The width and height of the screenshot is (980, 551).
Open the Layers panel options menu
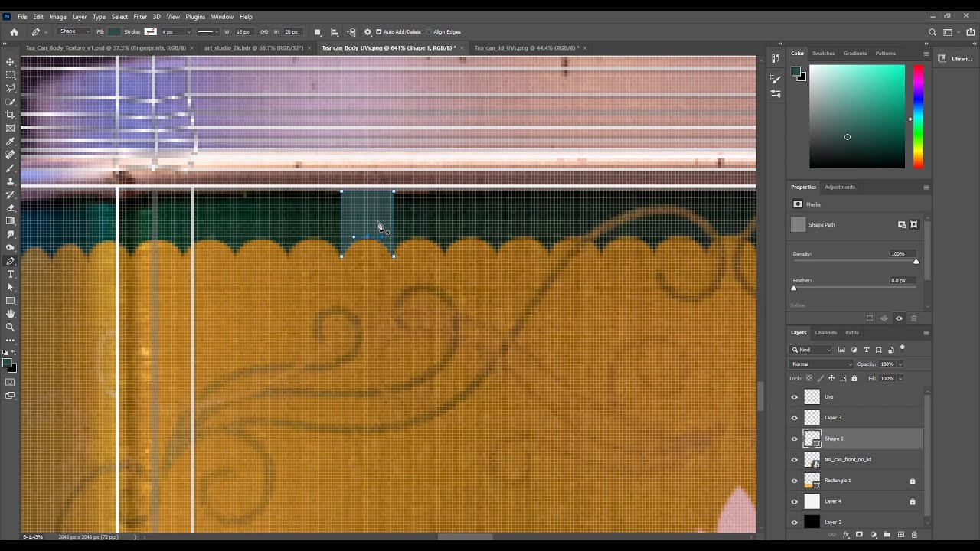click(926, 333)
